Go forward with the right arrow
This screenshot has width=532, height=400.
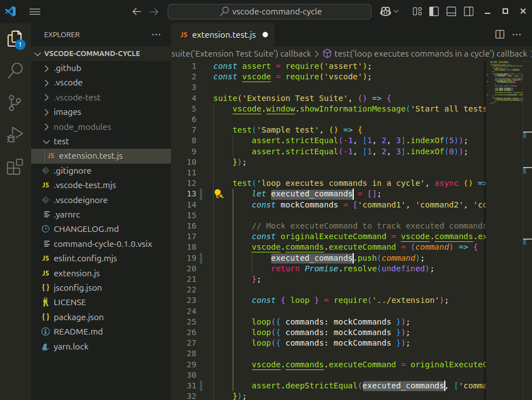pyautogui.click(x=154, y=12)
